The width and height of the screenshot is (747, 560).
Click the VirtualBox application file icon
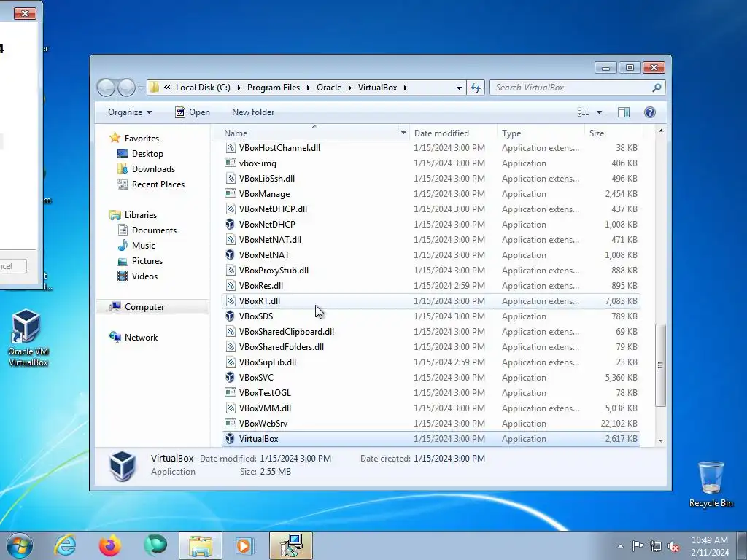coord(230,438)
